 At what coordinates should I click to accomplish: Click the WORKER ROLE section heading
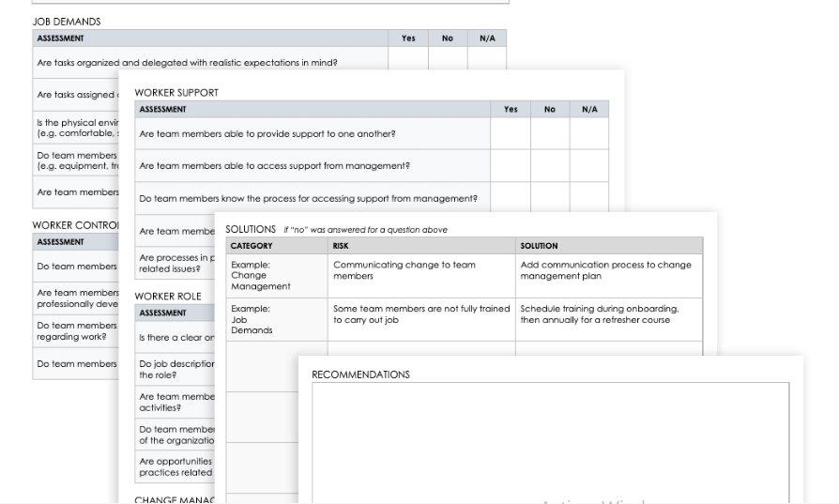pos(168,297)
